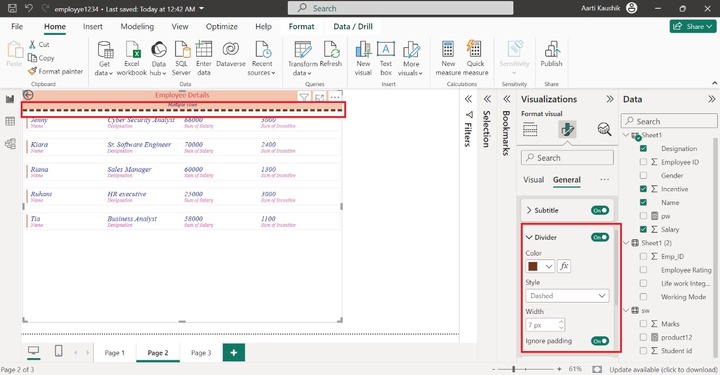Image resolution: width=720 pixels, height=375 pixels.
Task: Collapse the Sheet1 table tree
Action: click(626, 135)
